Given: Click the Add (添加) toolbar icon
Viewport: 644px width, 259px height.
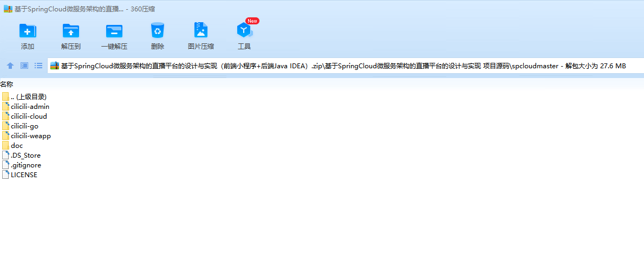Looking at the screenshot, I should click(28, 31).
